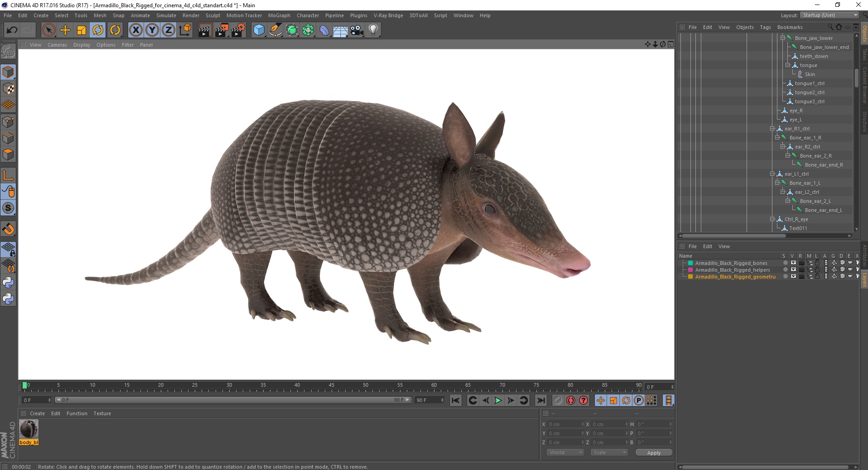Click Make Editable icon in left toolbar
Screen dimensions: 868x470
[x=8, y=52]
